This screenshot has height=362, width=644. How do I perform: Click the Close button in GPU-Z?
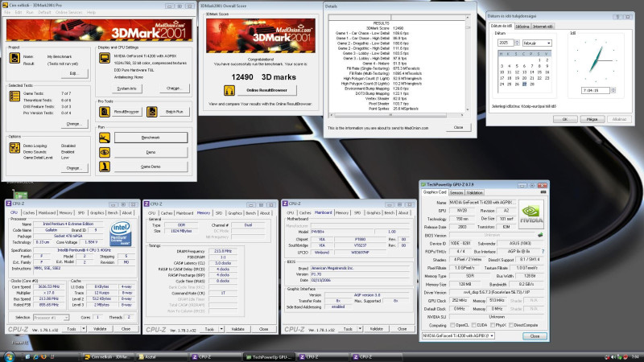point(535,335)
